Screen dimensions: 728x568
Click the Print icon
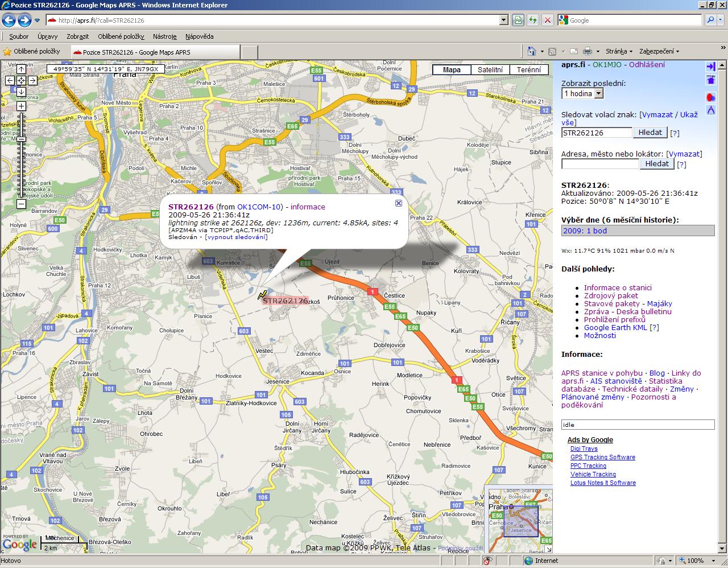[x=588, y=51]
